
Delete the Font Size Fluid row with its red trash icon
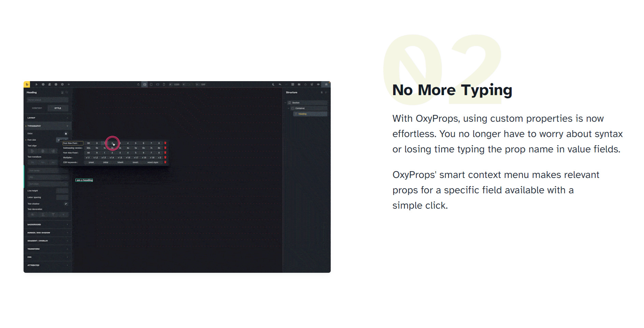pyautogui.click(x=165, y=143)
